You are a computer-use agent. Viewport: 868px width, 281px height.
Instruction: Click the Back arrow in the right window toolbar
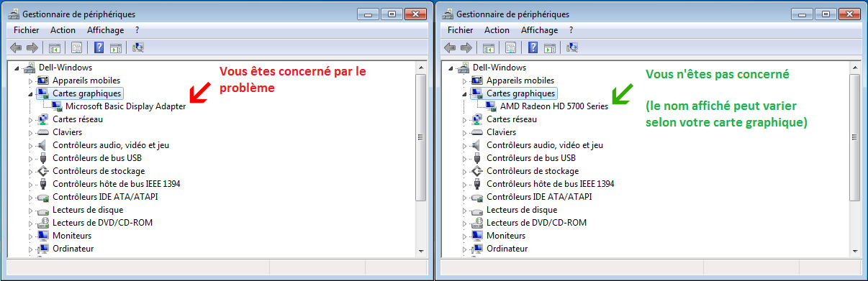tap(449, 47)
